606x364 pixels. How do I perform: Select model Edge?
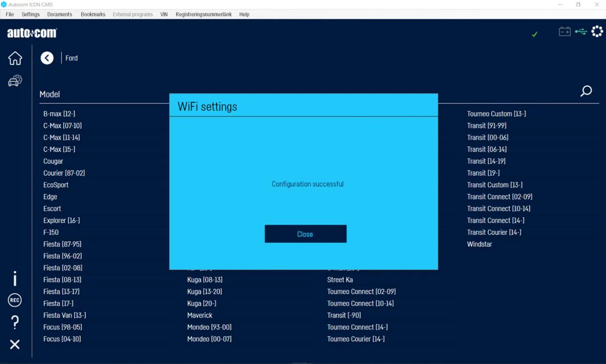coord(50,197)
